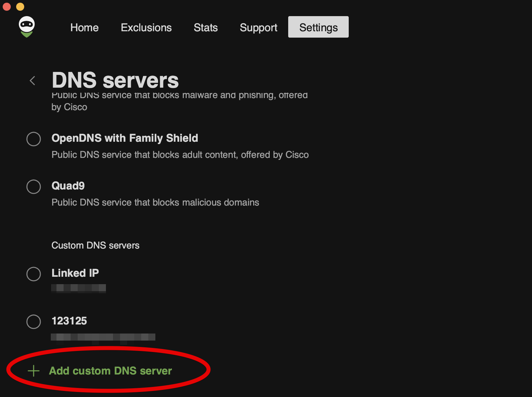
Task: Click Add custom DNS server
Action: pos(110,371)
